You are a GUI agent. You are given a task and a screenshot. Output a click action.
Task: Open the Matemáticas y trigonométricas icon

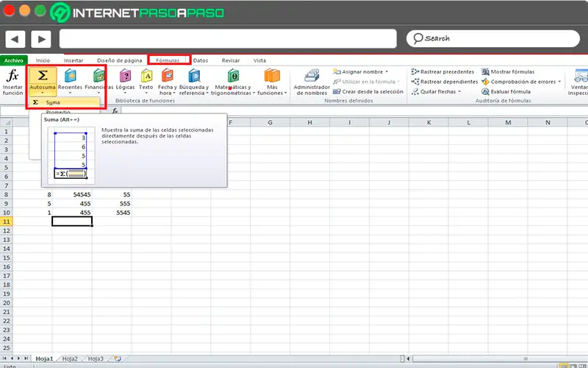[233, 76]
